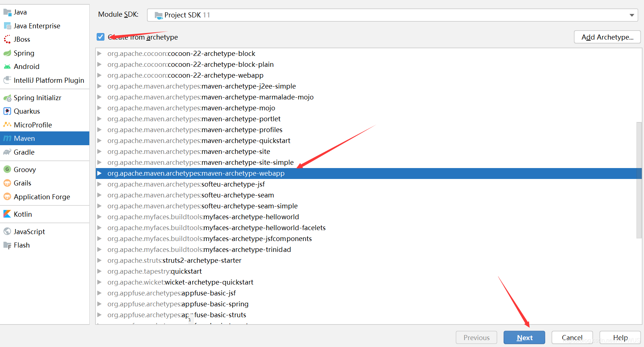The height and width of the screenshot is (347, 644).
Task: Select Kotlin project type
Action: coord(45,214)
